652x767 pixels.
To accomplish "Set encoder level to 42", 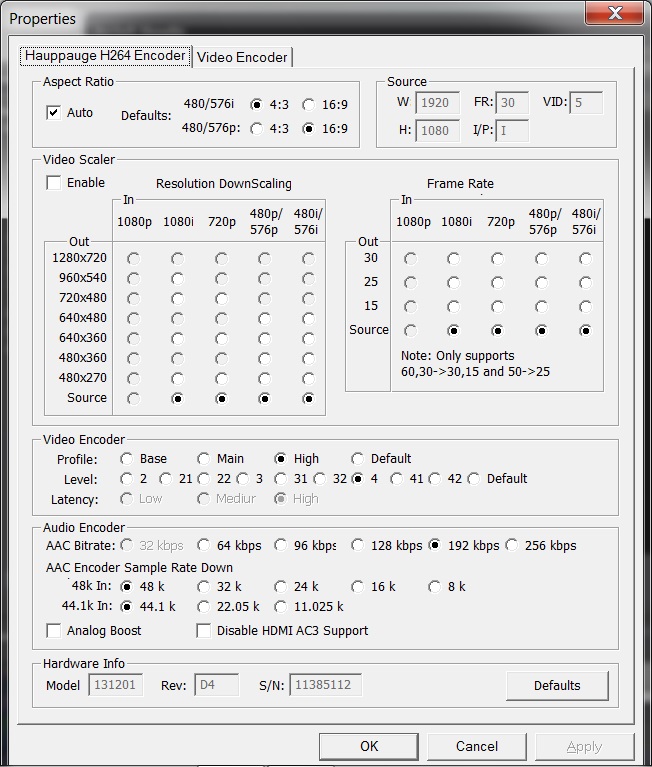I will click(x=435, y=479).
